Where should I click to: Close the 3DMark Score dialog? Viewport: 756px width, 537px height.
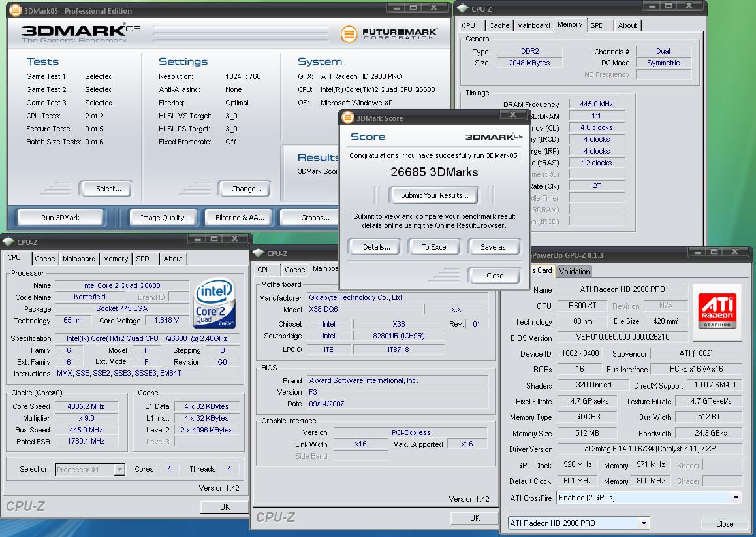[495, 276]
